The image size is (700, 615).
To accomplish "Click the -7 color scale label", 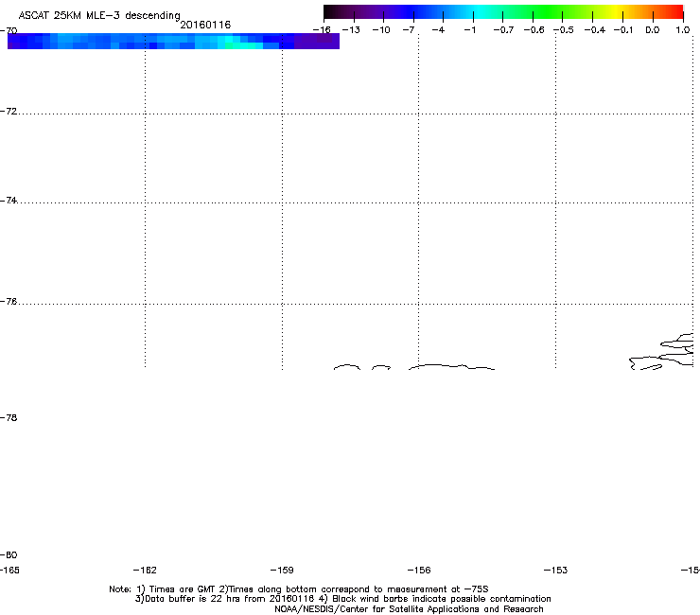I will [x=409, y=30].
